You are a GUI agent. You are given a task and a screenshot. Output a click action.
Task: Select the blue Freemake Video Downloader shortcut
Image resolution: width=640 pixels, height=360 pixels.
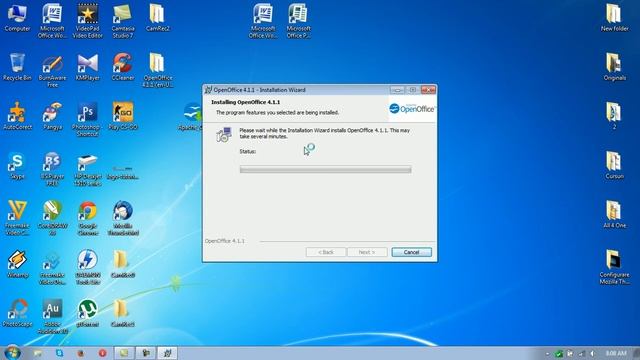pyautogui.click(x=52, y=267)
